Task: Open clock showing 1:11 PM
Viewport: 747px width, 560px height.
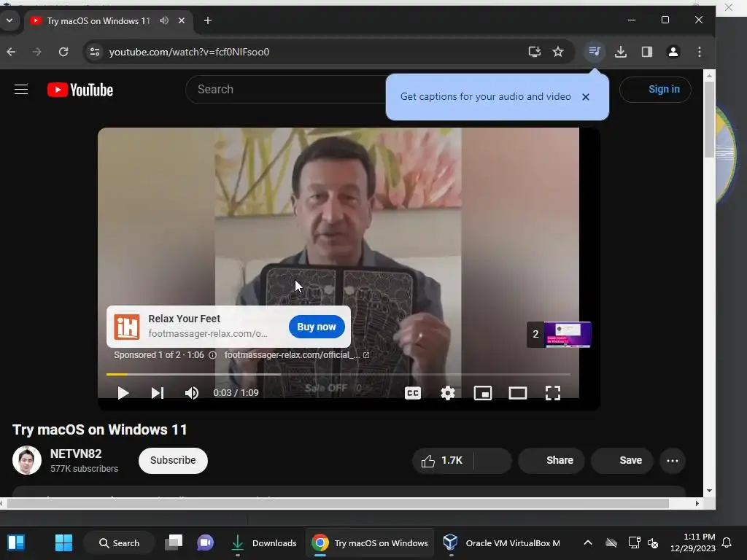Action: tap(693, 542)
